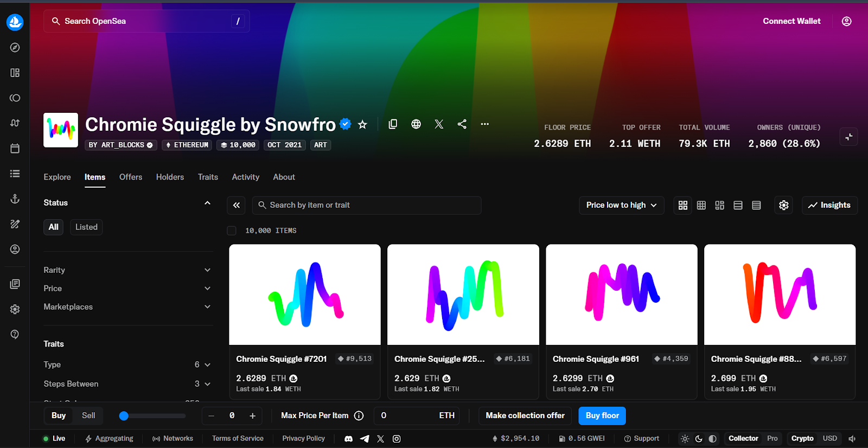
Task: Tick the select all items checkbox
Action: pos(232,231)
